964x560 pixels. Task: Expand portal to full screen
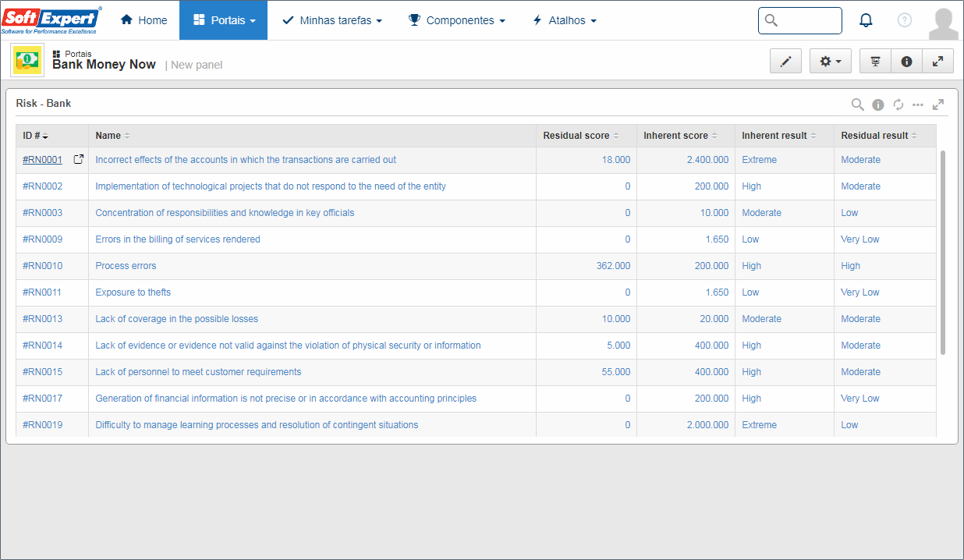click(937, 61)
